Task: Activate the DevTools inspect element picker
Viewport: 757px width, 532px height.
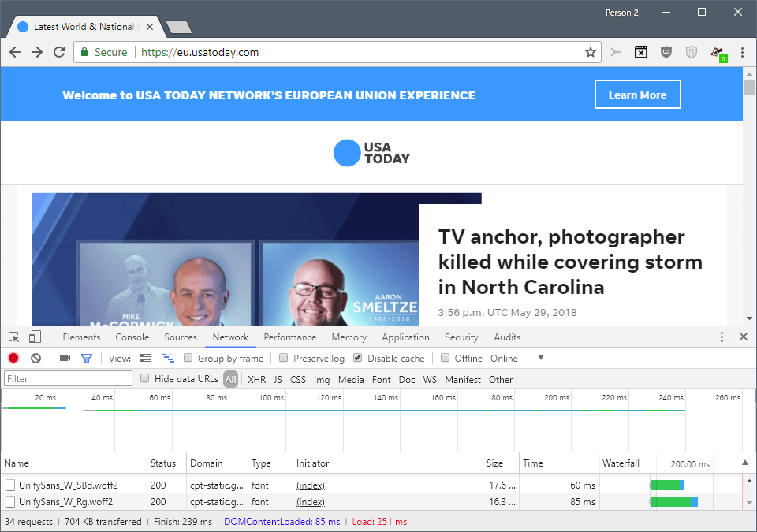Action: [14, 337]
